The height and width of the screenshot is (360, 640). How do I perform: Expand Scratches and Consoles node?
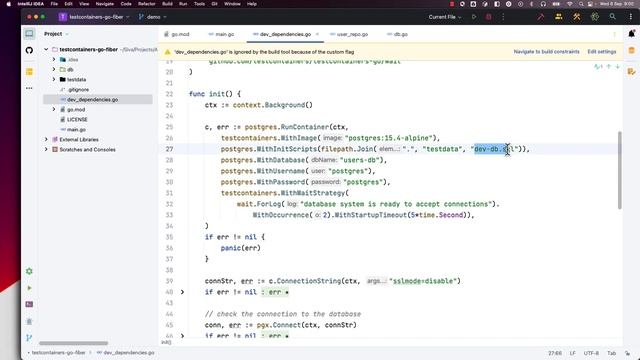coord(46,150)
